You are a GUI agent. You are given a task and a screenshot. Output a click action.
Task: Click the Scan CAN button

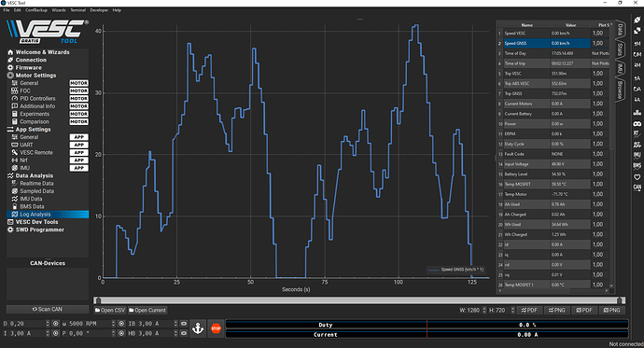click(x=48, y=309)
